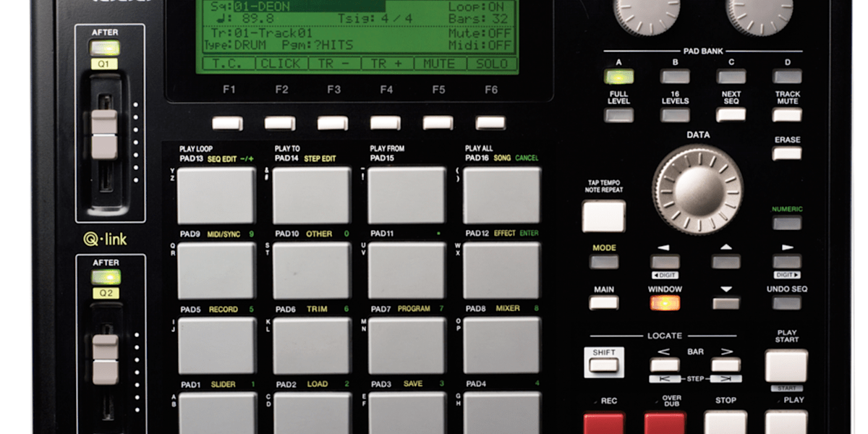
Task: Tap the PAD5 RECORD pad
Action: click(x=216, y=345)
